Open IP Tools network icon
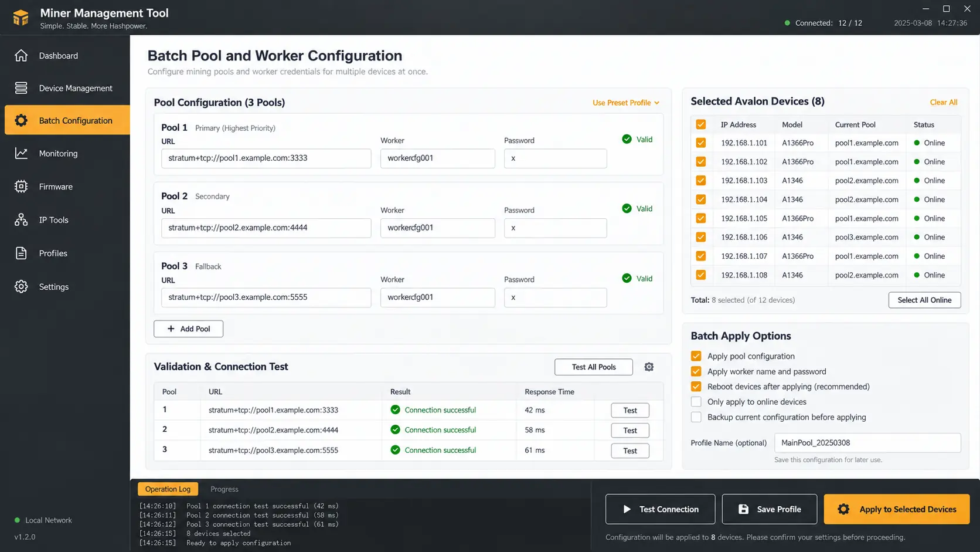 click(21, 220)
